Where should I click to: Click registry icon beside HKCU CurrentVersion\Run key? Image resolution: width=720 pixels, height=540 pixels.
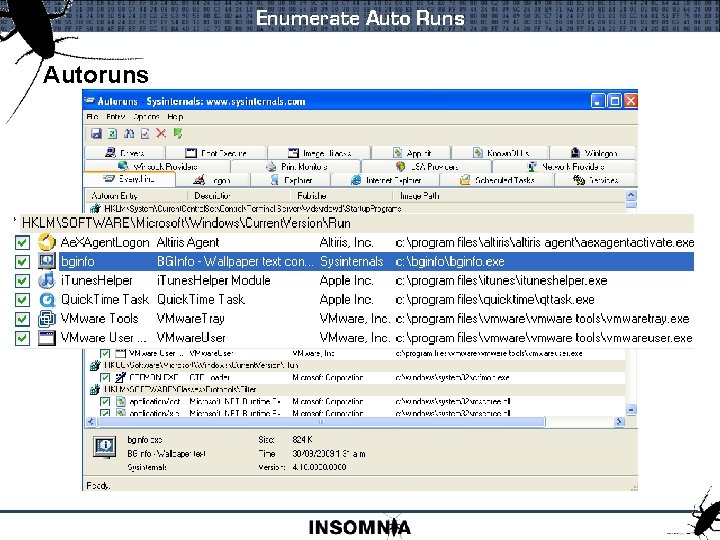[x=95, y=366]
